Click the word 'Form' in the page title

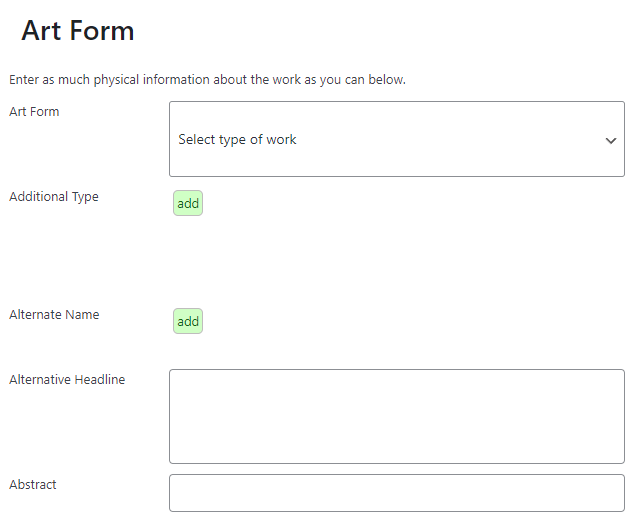point(104,31)
